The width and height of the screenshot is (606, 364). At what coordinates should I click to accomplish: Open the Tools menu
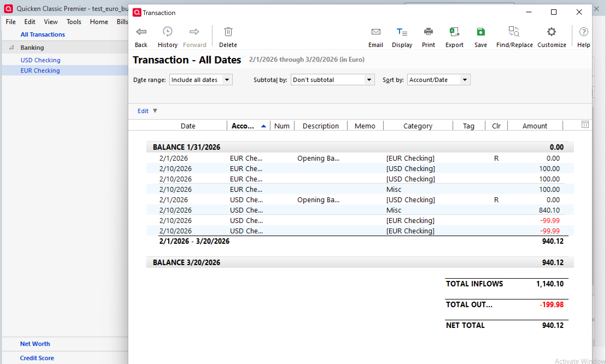pyautogui.click(x=74, y=22)
